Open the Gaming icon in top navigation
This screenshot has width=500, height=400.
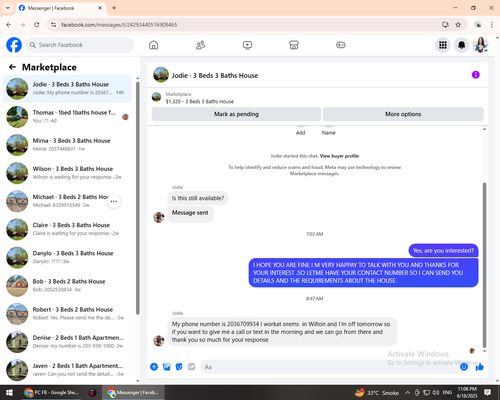click(x=341, y=45)
